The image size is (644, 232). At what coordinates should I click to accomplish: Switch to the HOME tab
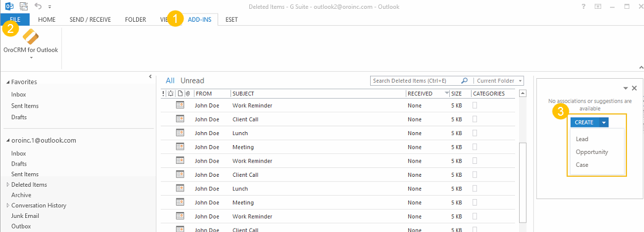click(x=46, y=19)
